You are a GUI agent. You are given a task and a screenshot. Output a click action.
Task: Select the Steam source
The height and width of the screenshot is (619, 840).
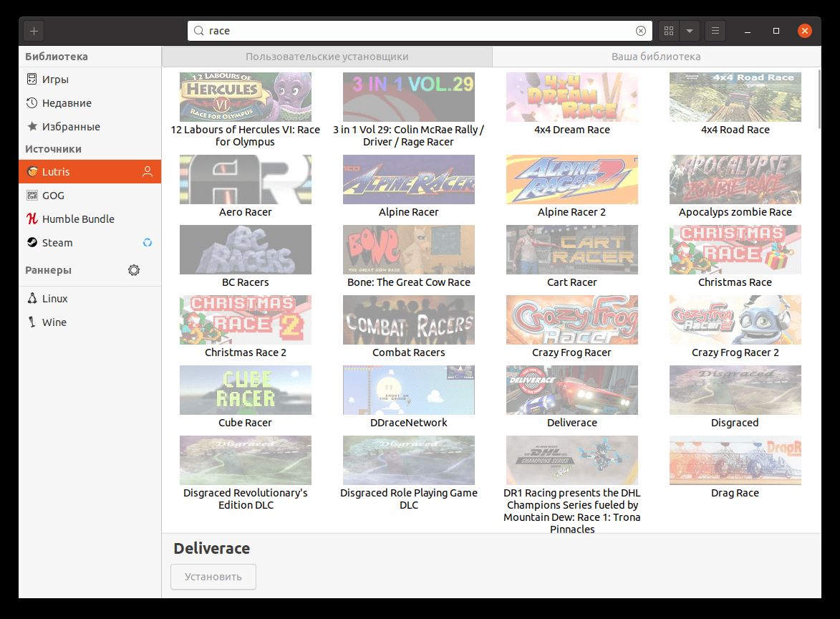tap(90, 242)
